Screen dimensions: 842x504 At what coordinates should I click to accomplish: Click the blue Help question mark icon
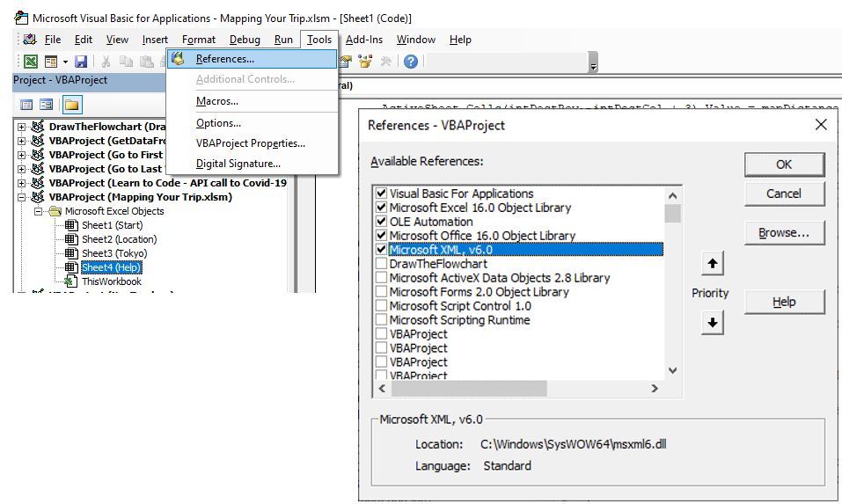[411, 62]
